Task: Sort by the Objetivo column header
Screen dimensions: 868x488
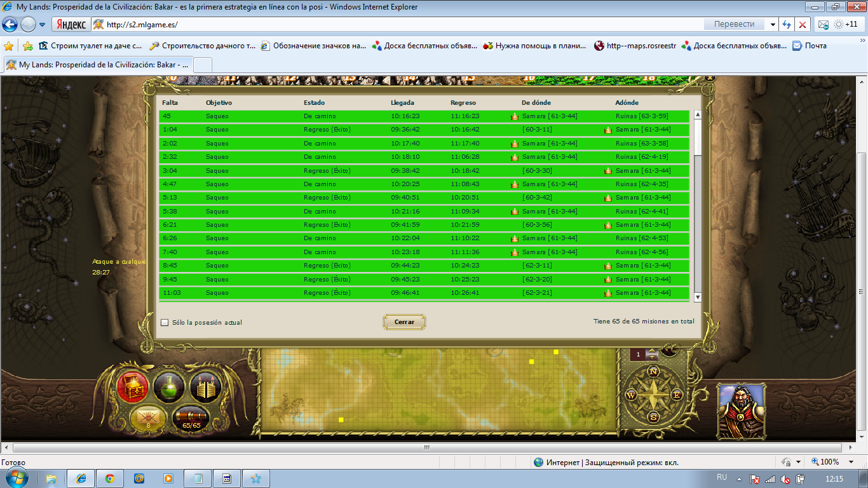Action: [219, 102]
